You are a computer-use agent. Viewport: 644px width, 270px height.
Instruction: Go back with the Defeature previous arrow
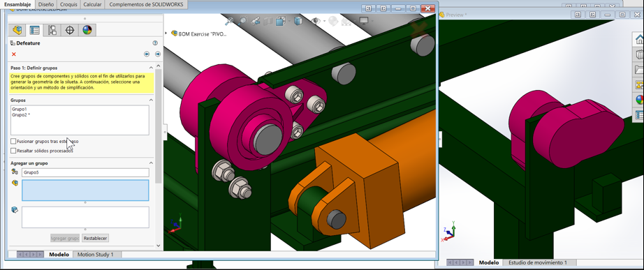pos(147,54)
